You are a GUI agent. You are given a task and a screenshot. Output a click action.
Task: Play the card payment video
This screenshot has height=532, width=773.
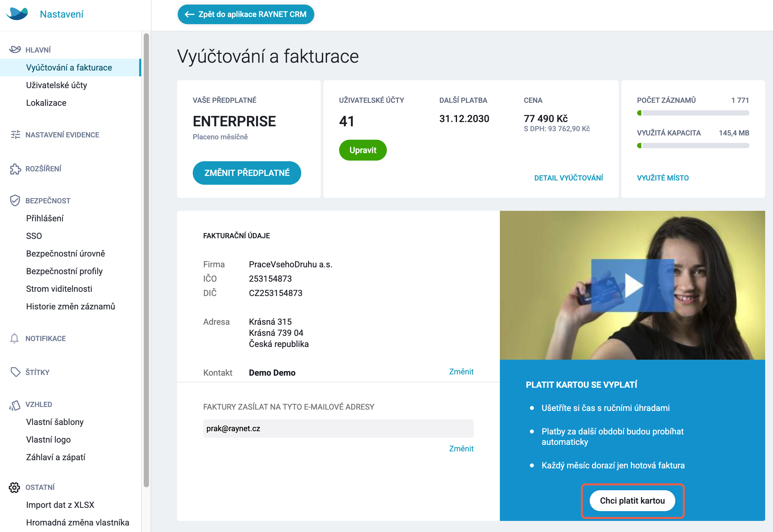coord(633,285)
